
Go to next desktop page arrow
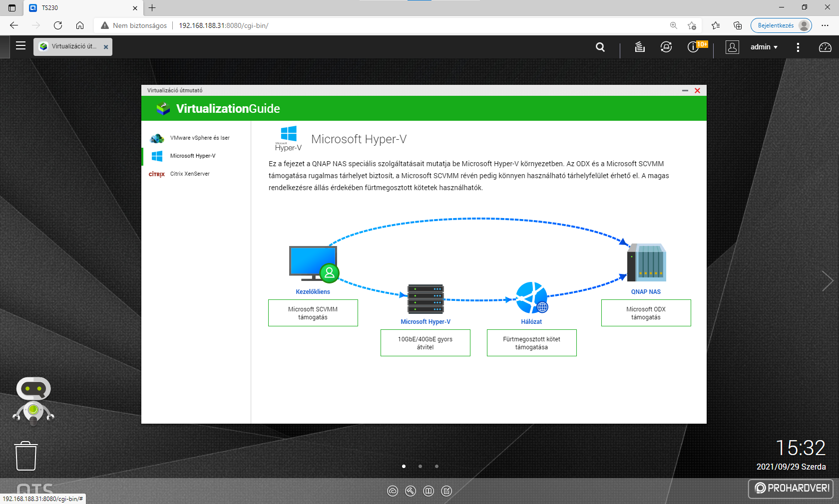[x=828, y=281]
